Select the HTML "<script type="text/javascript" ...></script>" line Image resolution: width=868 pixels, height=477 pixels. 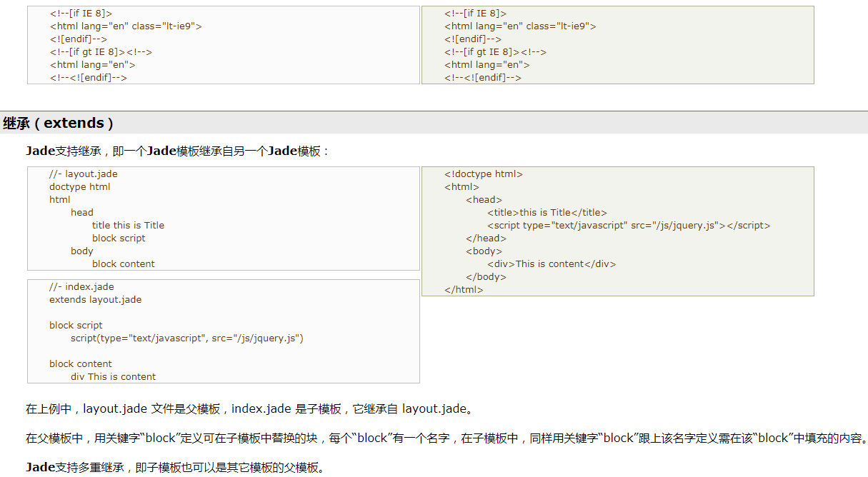[629, 225]
